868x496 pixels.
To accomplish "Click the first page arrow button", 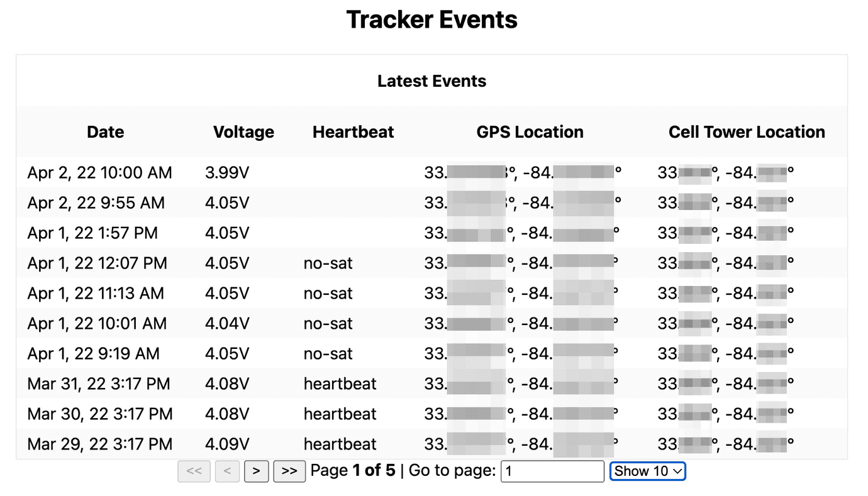I will click(x=194, y=471).
